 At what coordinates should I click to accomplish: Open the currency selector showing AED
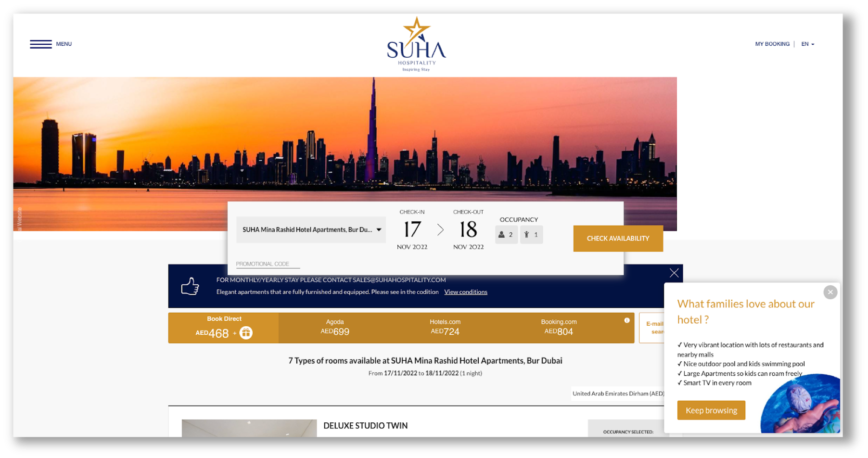point(618,394)
